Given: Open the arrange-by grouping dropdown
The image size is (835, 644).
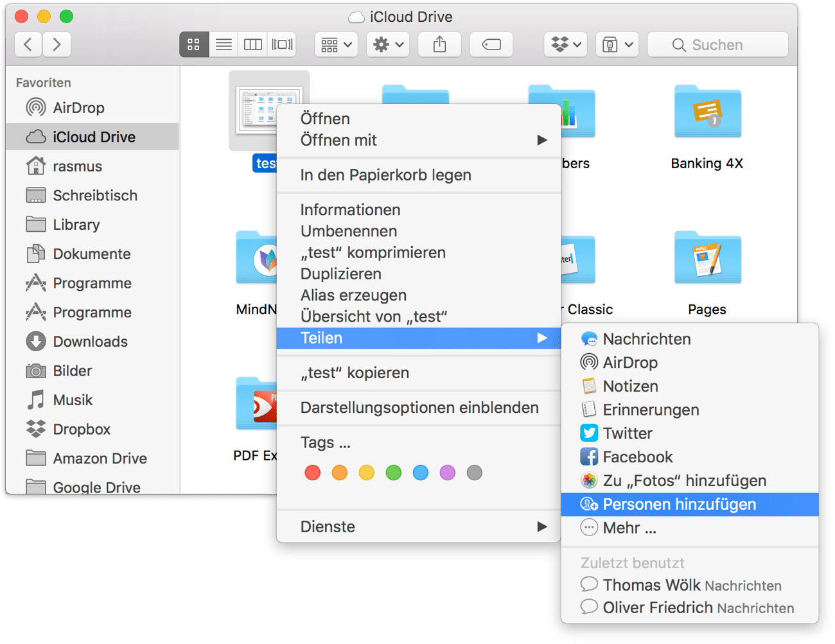Looking at the screenshot, I should point(336,44).
